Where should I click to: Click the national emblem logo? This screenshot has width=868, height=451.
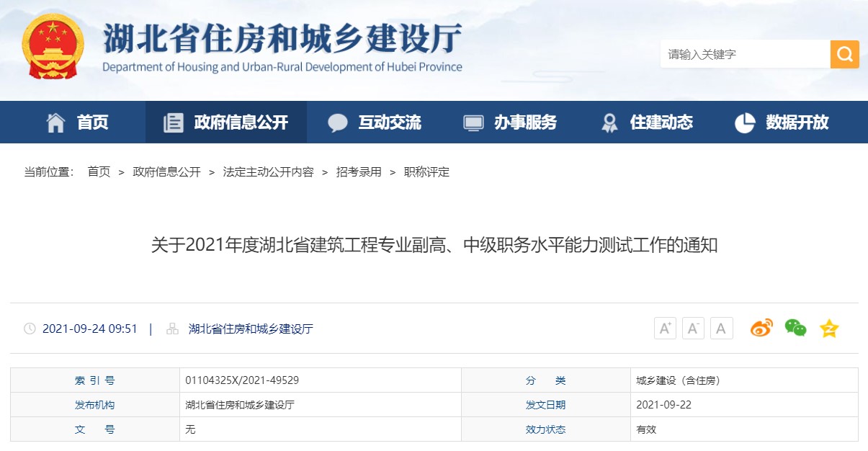pyautogui.click(x=52, y=45)
